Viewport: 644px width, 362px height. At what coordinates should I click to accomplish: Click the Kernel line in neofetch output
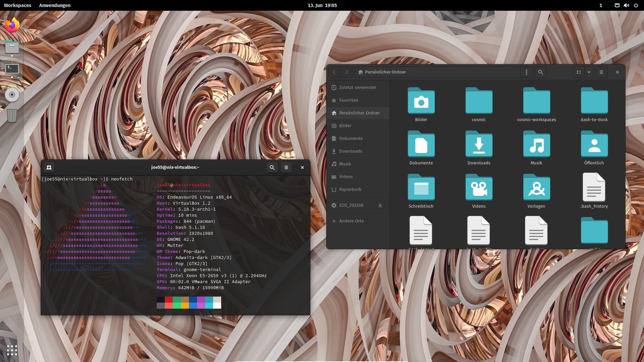click(186, 209)
